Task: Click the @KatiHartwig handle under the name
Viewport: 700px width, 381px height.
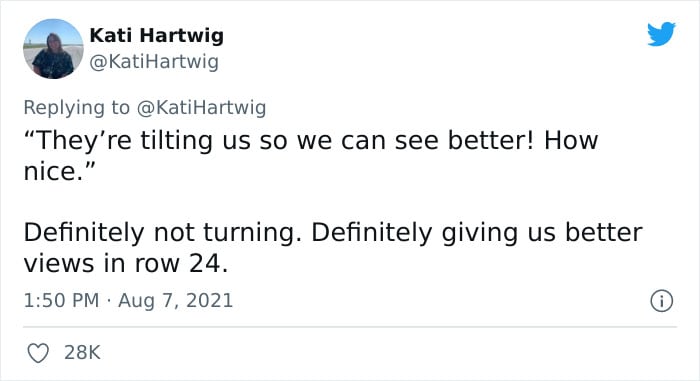Action: (154, 62)
